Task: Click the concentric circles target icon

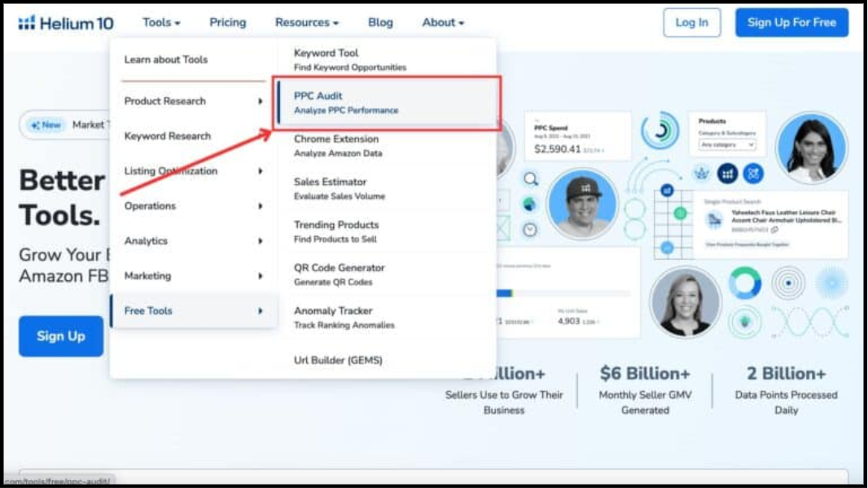Action: pos(787,284)
